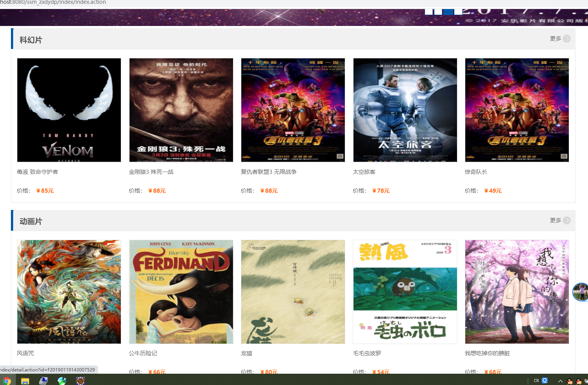Click the ¥88元 price under 金刚狼3
Screen dimensions: 588x385
157,191
